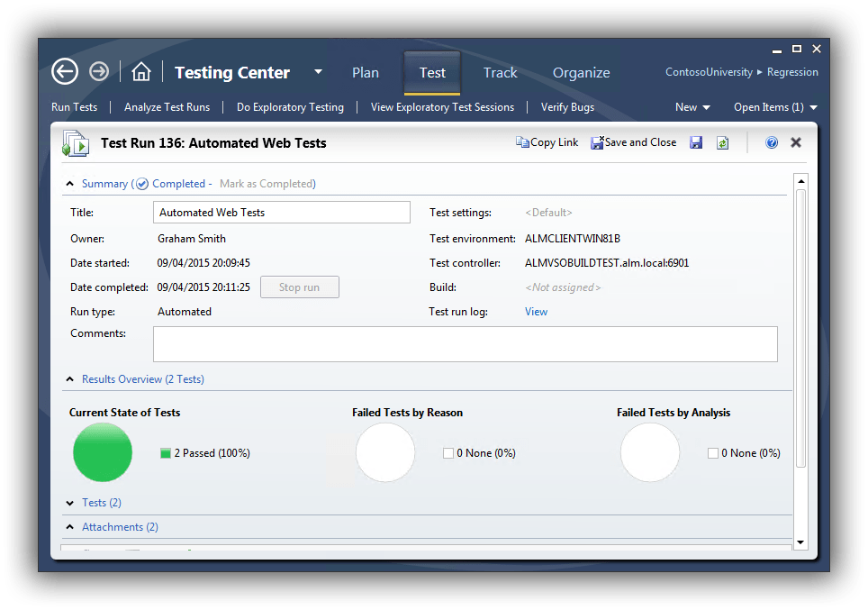Screen dimensions: 868x610
Task: Minimize the Testing Center window
Action: pos(777,50)
